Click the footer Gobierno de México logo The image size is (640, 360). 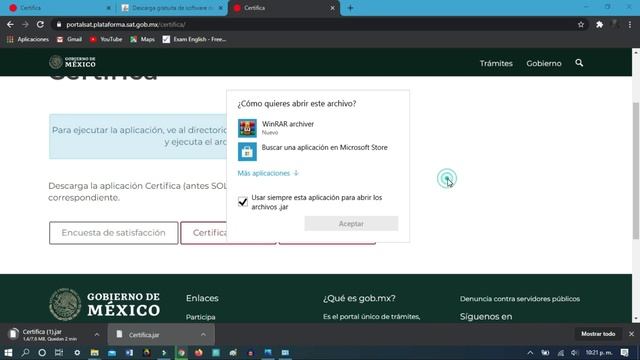[104, 304]
